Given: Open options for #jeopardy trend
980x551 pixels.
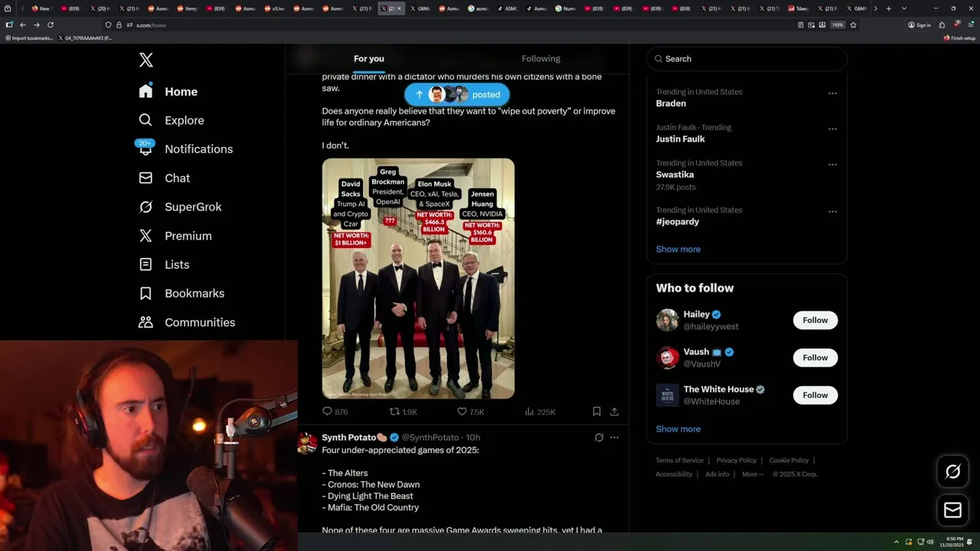Looking at the screenshot, I should coord(832,211).
